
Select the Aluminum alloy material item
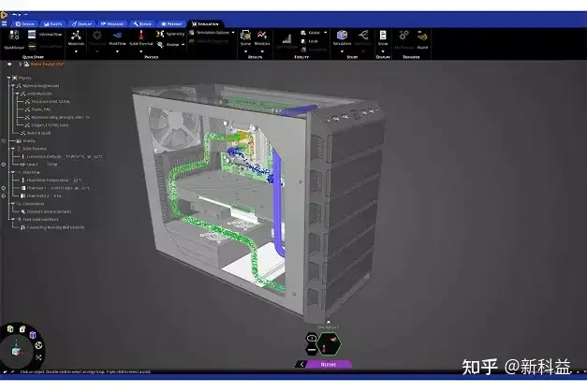[57, 117]
